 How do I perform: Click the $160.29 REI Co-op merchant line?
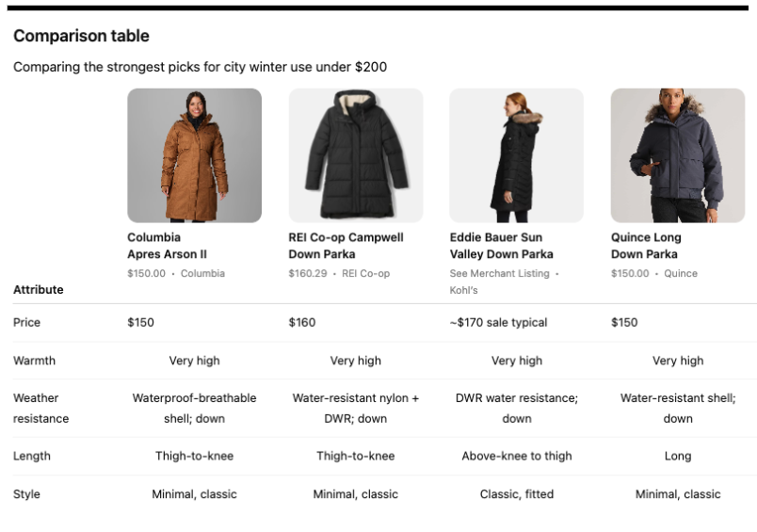339,274
